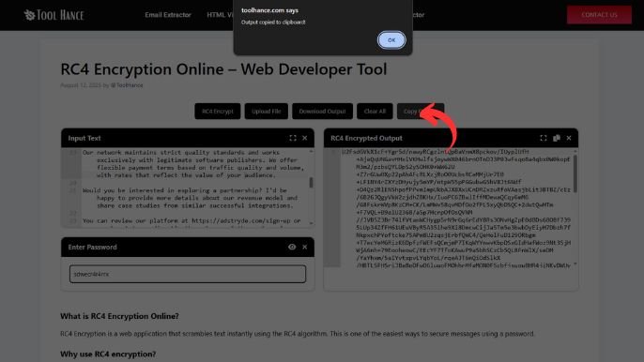644x362 pixels.
Task: Click the heading What is RC4 Encryption Online?
Action: tap(119, 316)
